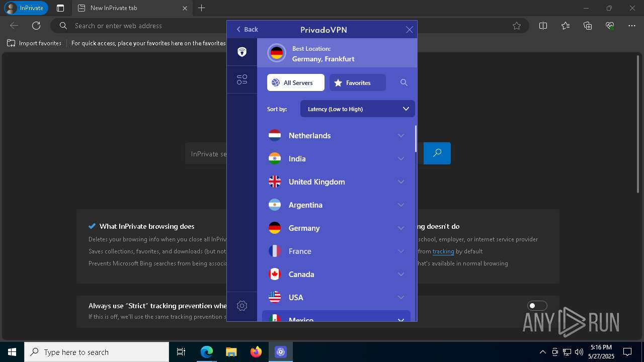Open Edge browser essentials icon
Screen dimensions: 644x362
pyautogui.click(x=610, y=26)
